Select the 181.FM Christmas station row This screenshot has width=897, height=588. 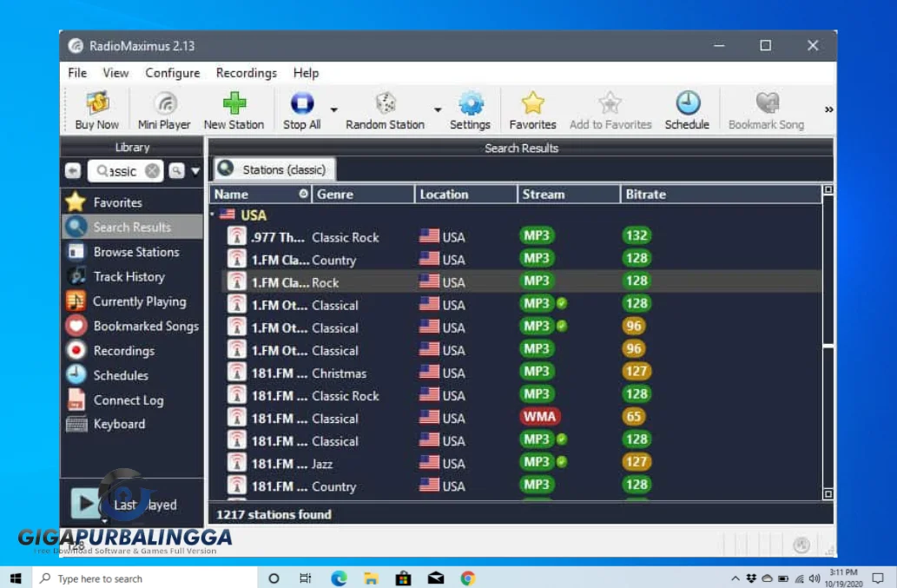pyautogui.click(x=522, y=373)
